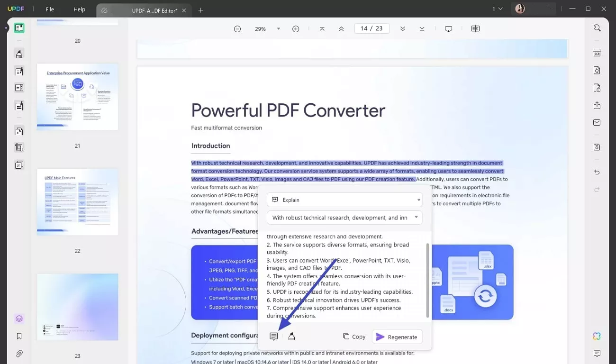Open the Bookmarks panel icon
The height and width of the screenshot is (364, 616).
[x=19, y=336]
